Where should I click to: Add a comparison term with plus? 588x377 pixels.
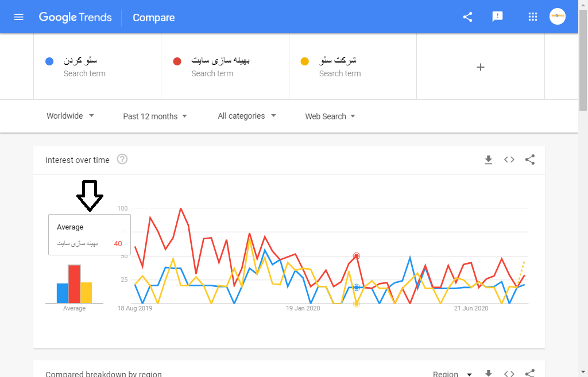tap(481, 67)
